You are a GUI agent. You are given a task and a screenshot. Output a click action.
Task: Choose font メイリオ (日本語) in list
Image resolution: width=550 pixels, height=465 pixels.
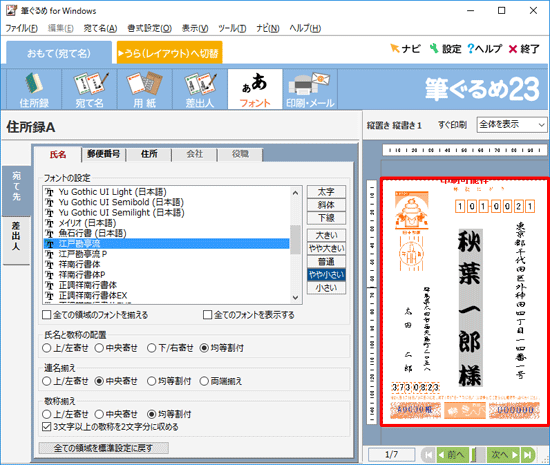pos(167,223)
